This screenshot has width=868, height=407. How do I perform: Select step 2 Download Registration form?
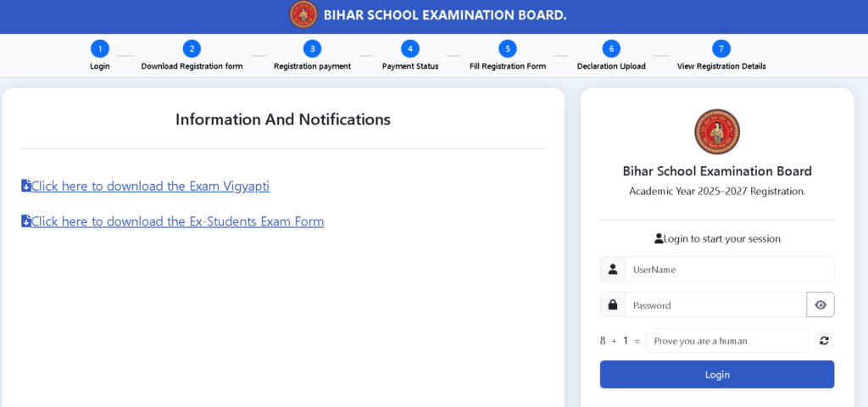(192, 48)
